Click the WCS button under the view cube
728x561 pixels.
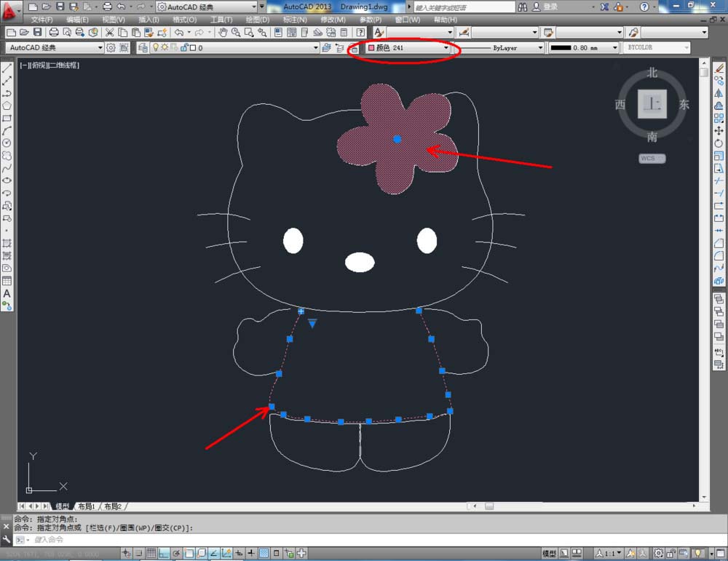(652, 158)
